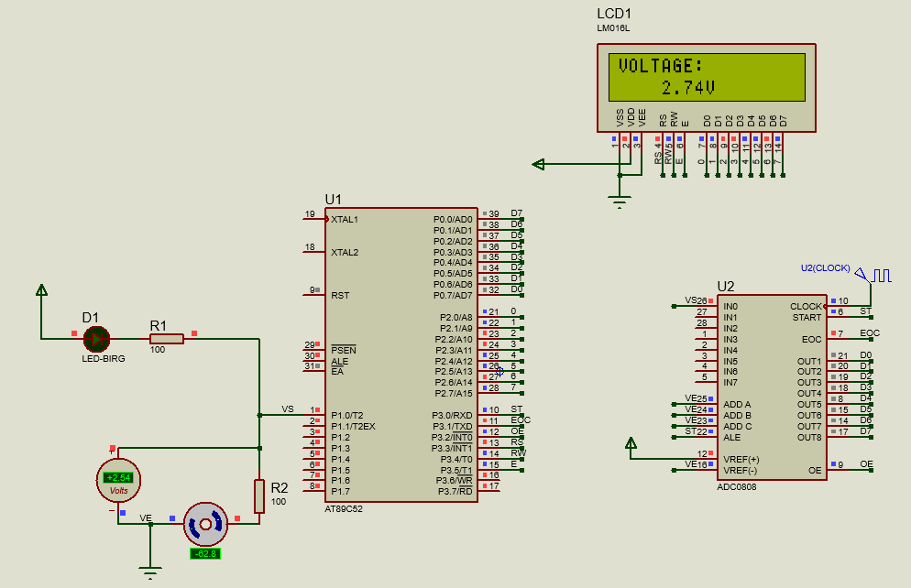The width and height of the screenshot is (911, 588).
Task: Click the VS net label near P1.0 wire
Action: [288, 409]
